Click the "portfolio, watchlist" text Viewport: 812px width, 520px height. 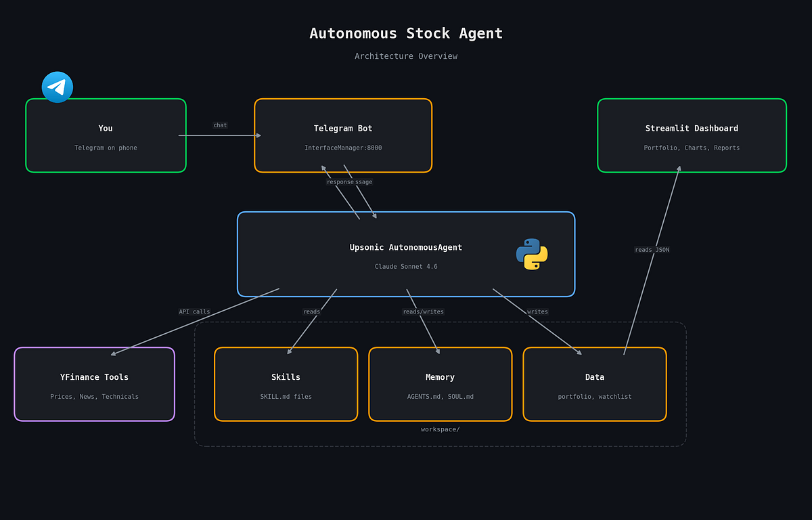click(x=595, y=397)
